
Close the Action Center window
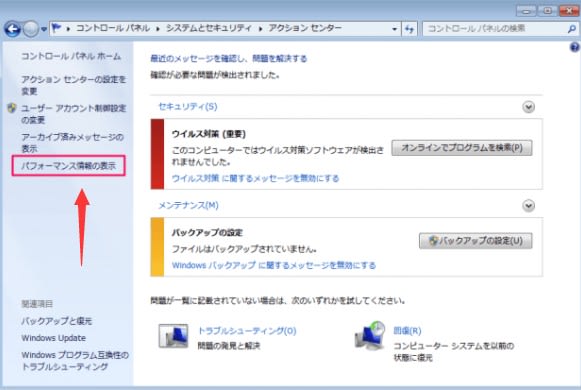tap(570, 11)
